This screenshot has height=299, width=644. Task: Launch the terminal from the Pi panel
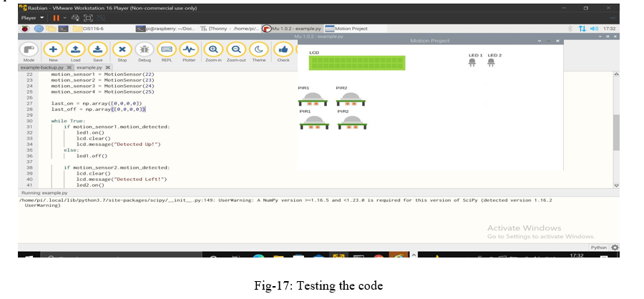pos(63,29)
